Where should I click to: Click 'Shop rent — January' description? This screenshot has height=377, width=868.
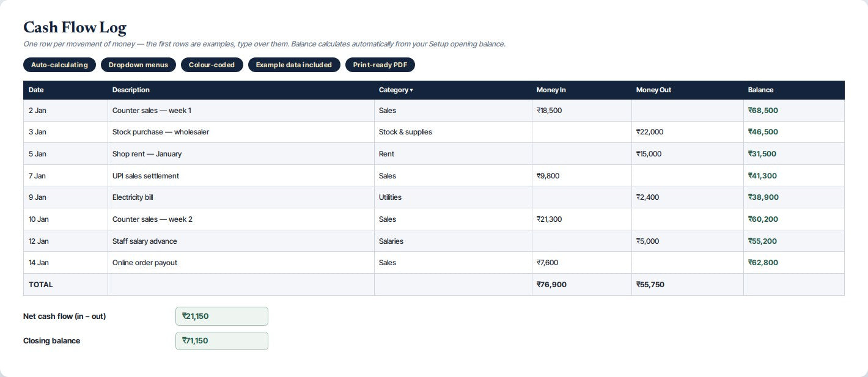[x=147, y=154]
